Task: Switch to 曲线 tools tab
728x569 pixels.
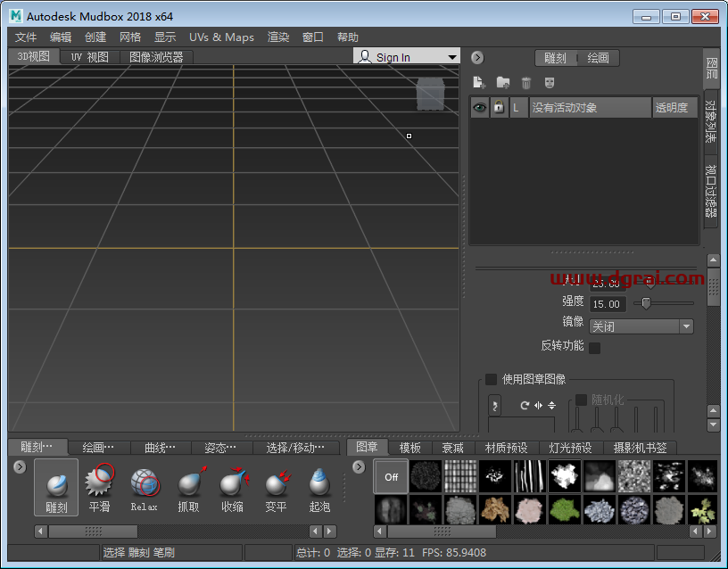Action: [x=161, y=448]
